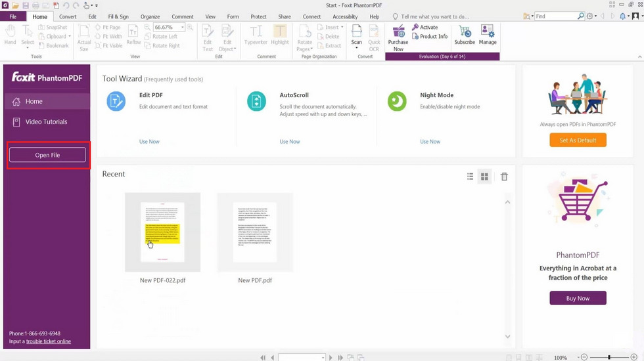
Task: Click Use Now under AutoScroll
Action: pyautogui.click(x=290, y=142)
